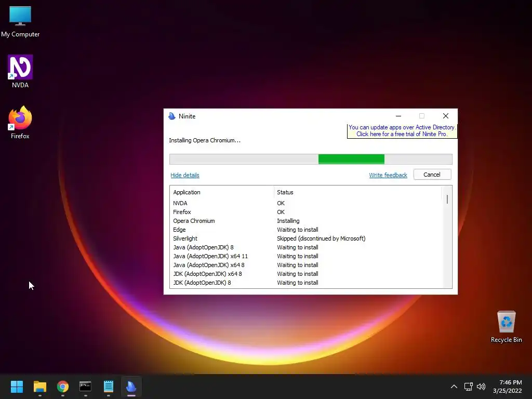Select the Firefox desktop shortcut

[x=20, y=123]
